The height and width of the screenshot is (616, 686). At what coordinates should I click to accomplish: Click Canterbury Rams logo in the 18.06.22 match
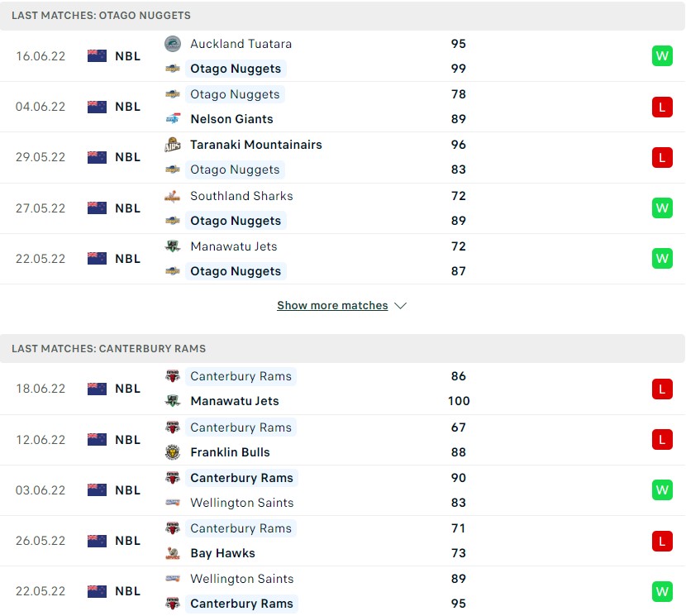coord(173,376)
